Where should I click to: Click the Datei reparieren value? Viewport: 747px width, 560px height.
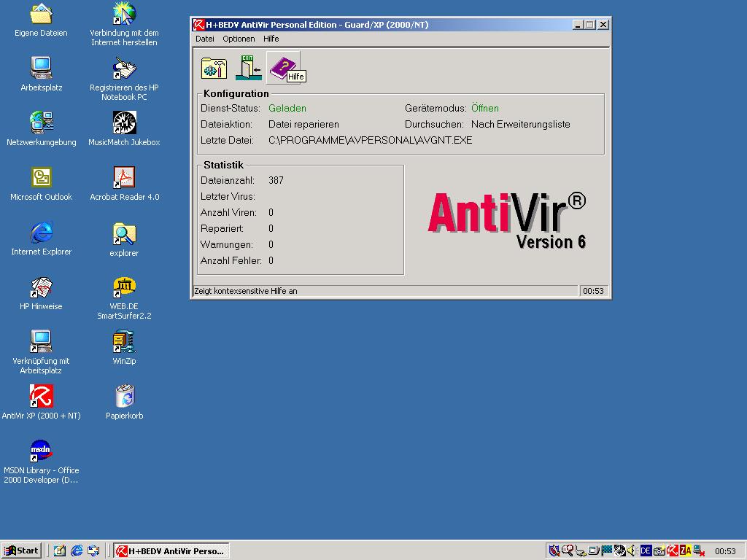tap(303, 124)
